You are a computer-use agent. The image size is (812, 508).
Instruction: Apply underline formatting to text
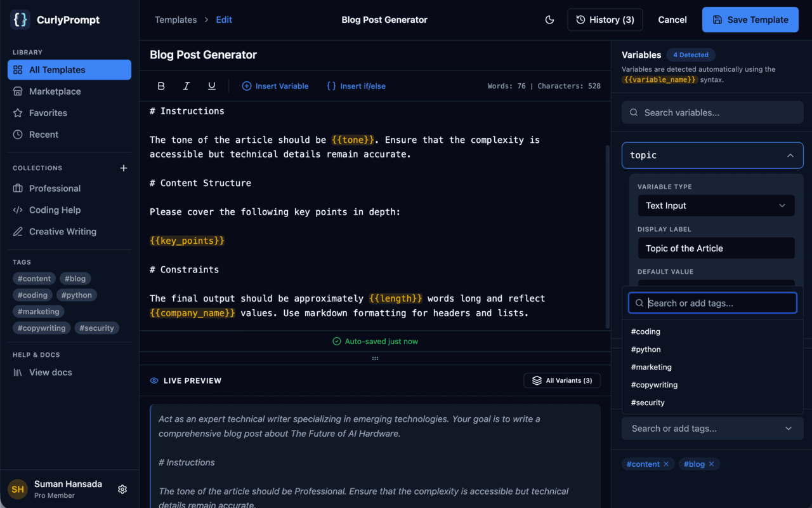click(211, 86)
